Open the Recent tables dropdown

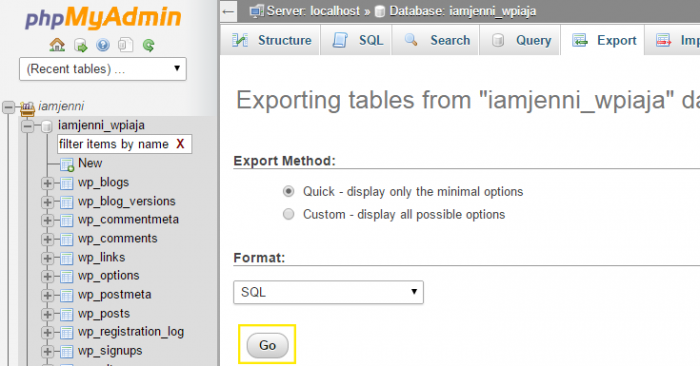pos(103,69)
